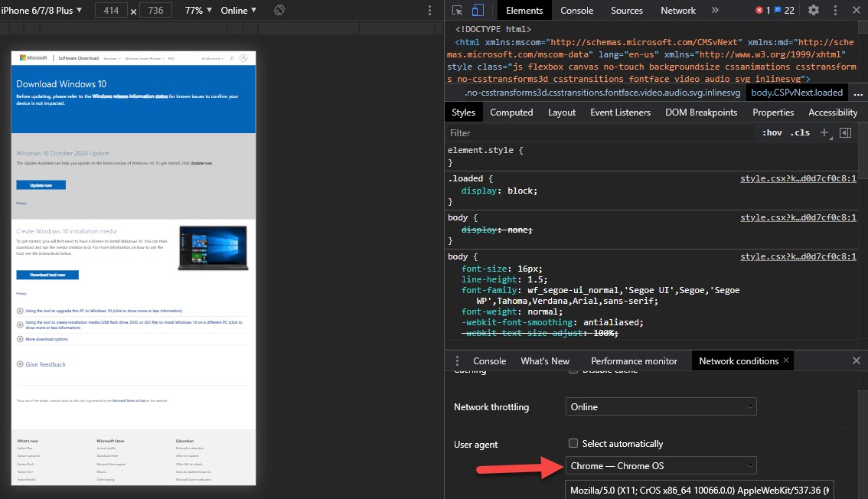Toggle the device toolbar icon

(477, 11)
